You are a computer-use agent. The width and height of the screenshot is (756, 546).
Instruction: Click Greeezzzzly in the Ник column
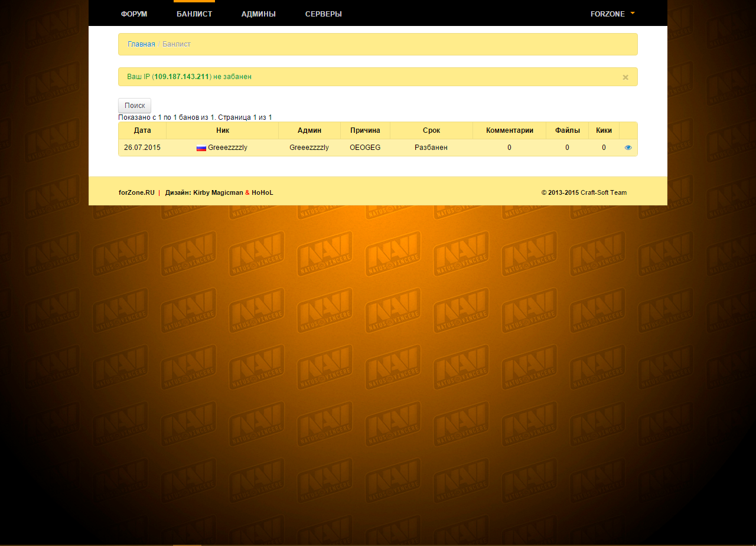pyautogui.click(x=227, y=148)
